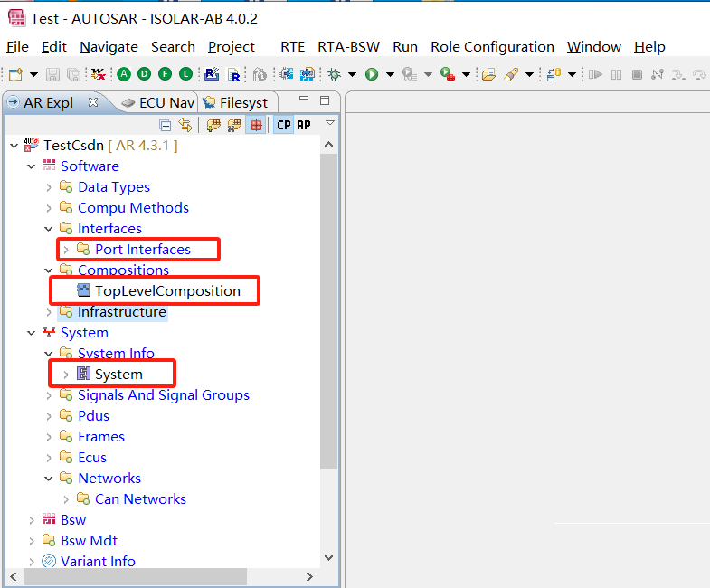Click Link with Editor arrows icon
The image size is (710, 588).
(185, 125)
